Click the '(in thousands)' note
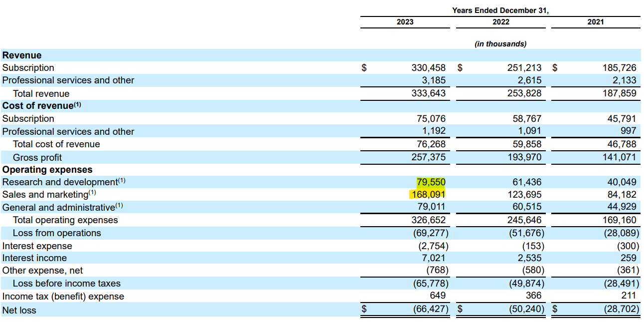Viewport: 644px width, 322px height. click(x=500, y=44)
